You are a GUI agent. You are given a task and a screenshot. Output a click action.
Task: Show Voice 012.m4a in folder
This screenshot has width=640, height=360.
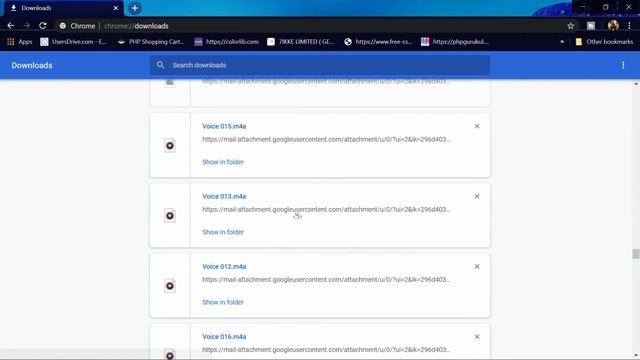(223, 302)
